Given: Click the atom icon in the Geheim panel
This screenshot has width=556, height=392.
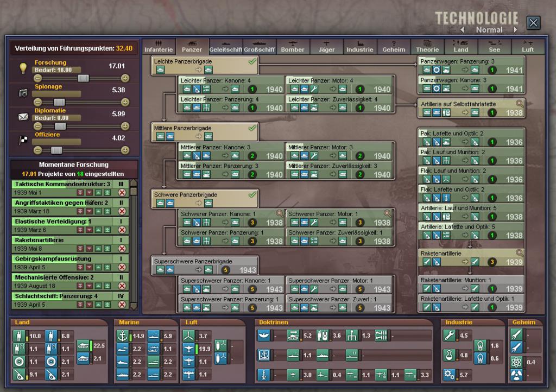Looking at the screenshot, I should coord(516,362).
